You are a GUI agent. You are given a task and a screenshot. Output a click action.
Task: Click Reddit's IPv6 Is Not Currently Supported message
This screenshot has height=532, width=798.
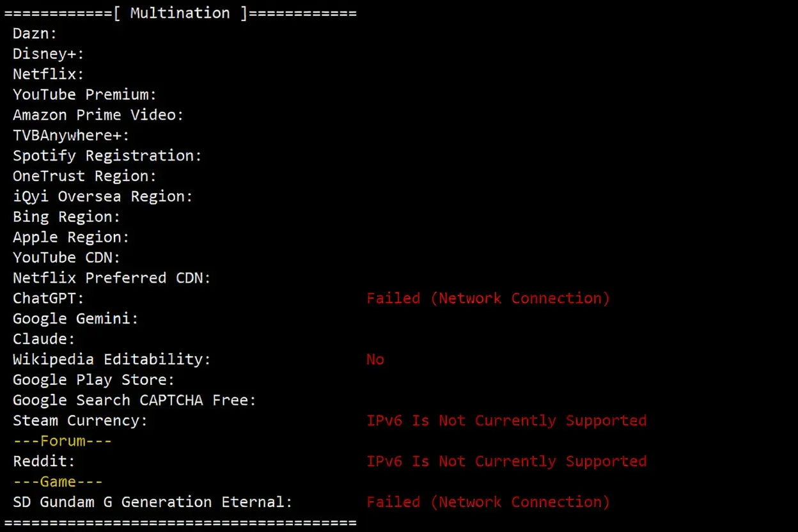click(506, 462)
